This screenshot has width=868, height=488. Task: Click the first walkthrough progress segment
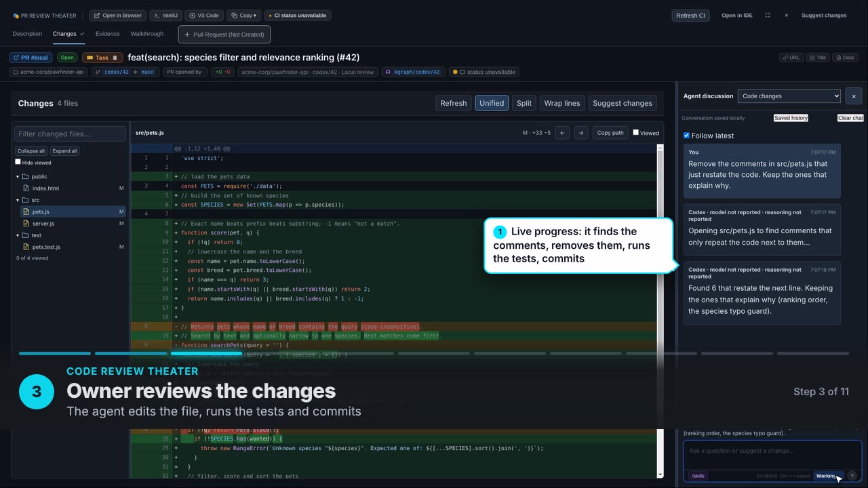pos(55,354)
